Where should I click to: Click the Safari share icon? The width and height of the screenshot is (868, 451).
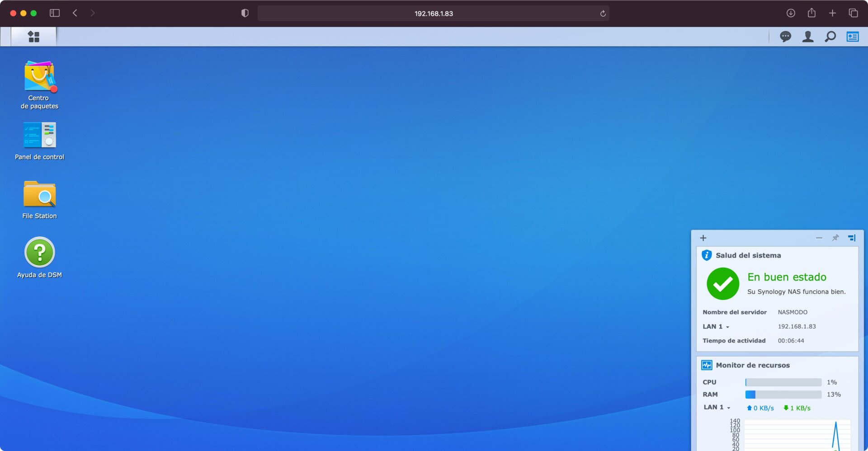coord(811,13)
